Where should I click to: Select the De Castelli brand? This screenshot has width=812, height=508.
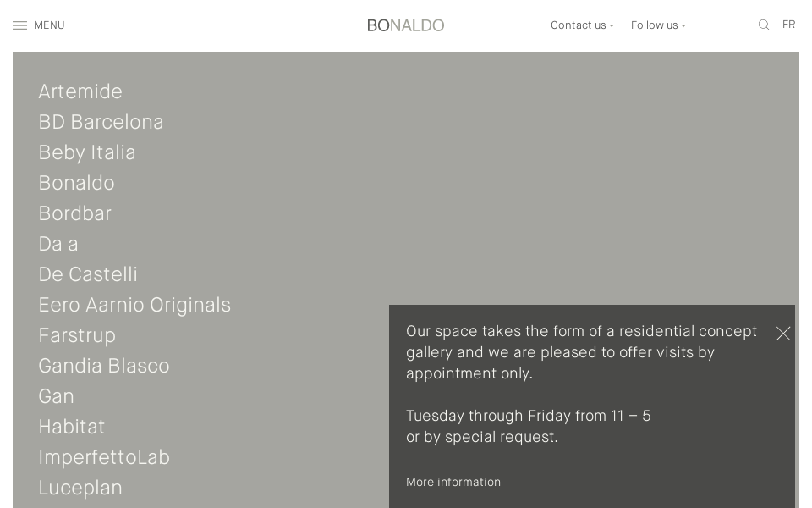(x=88, y=274)
